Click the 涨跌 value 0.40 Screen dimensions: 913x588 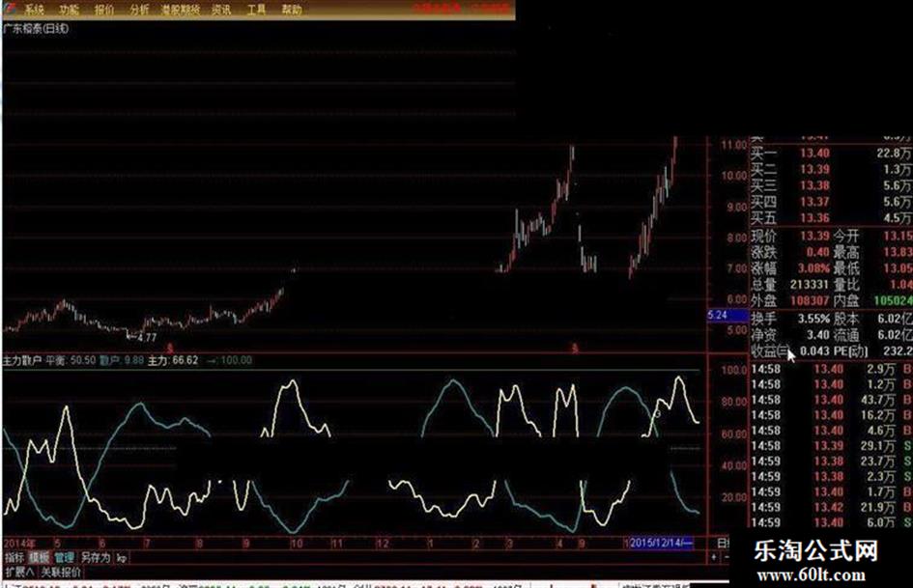point(817,252)
